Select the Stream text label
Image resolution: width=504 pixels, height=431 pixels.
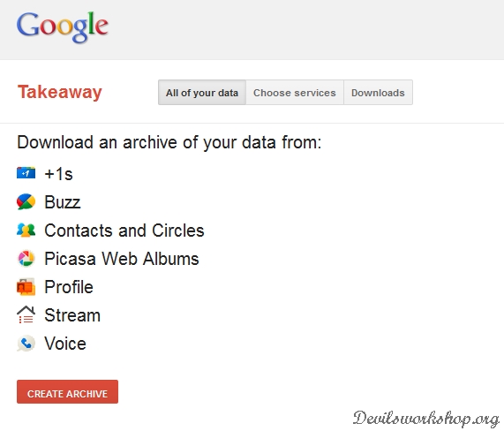pyautogui.click(x=72, y=315)
